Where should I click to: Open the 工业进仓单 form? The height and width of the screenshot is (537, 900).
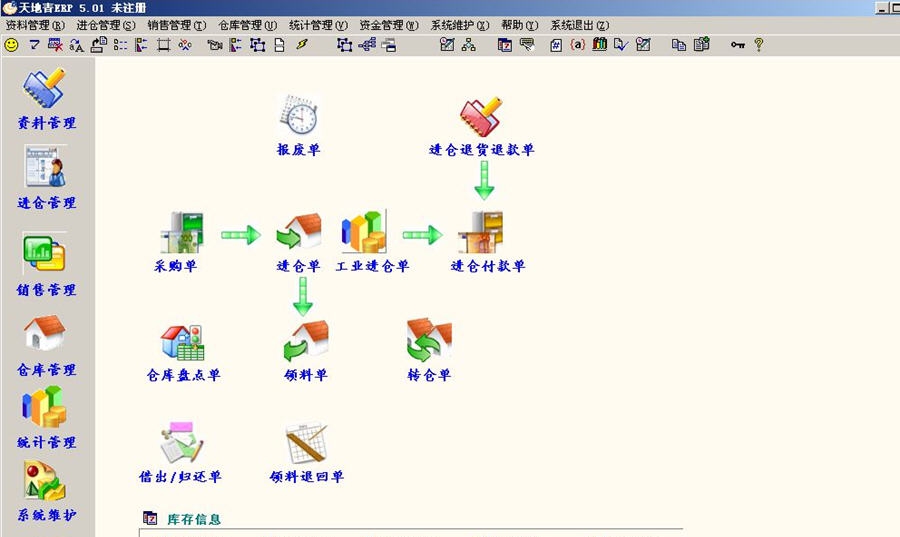click(373, 242)
